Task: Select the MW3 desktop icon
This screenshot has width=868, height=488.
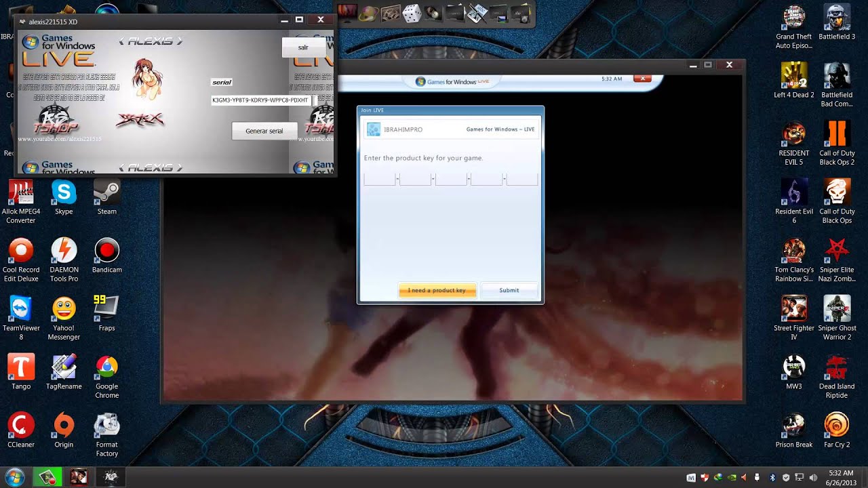Action: 794,367
